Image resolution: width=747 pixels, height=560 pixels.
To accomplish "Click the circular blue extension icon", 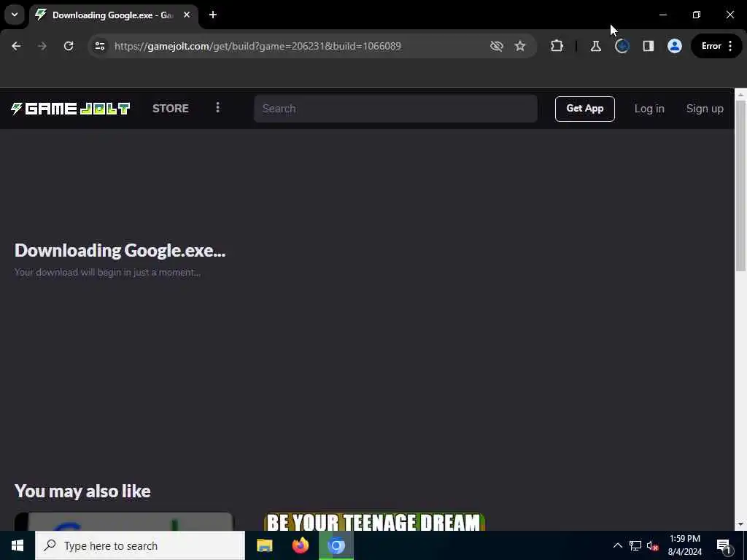I will tap(622, 46).
